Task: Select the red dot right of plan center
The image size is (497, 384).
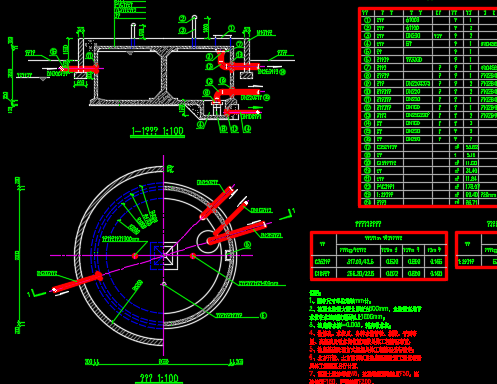Action: [193, 256]
